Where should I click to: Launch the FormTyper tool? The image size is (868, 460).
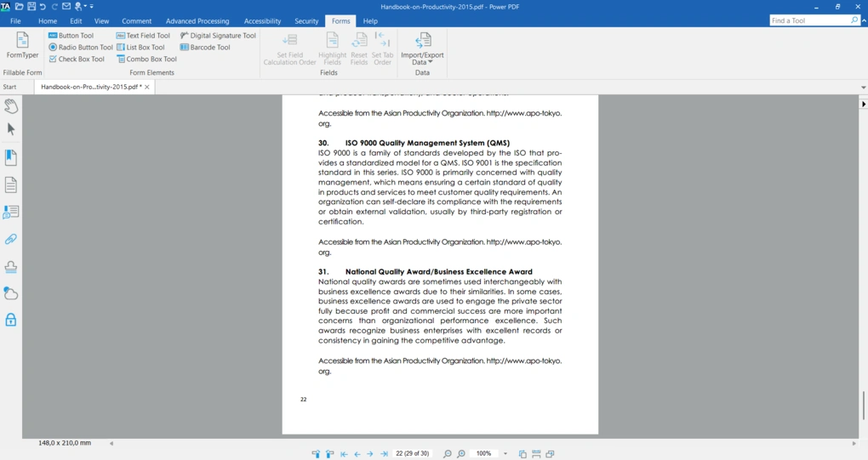tap(22, 45)
